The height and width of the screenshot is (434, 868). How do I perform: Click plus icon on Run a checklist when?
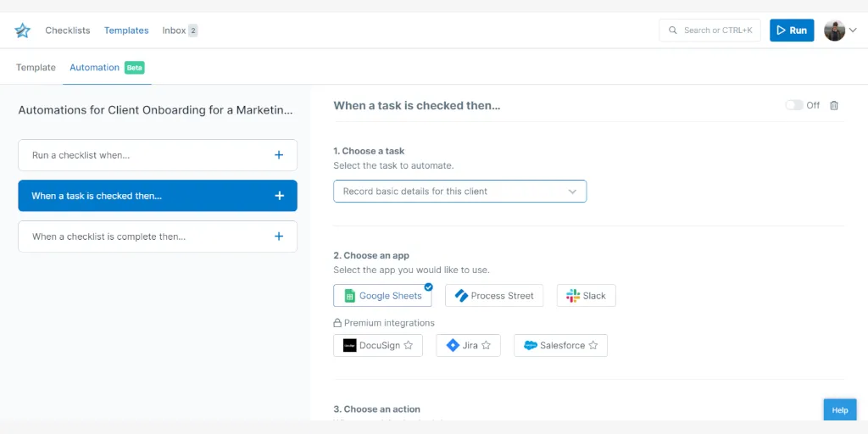[279, 155]
